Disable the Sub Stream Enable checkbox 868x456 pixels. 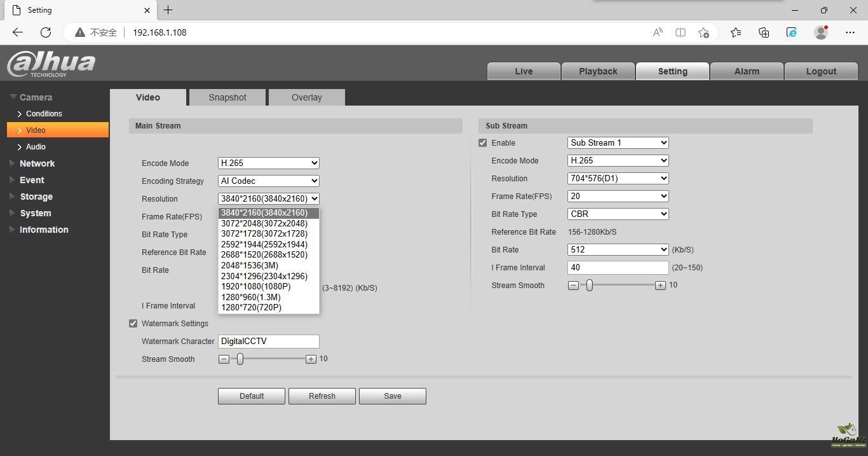pos(483,143)
